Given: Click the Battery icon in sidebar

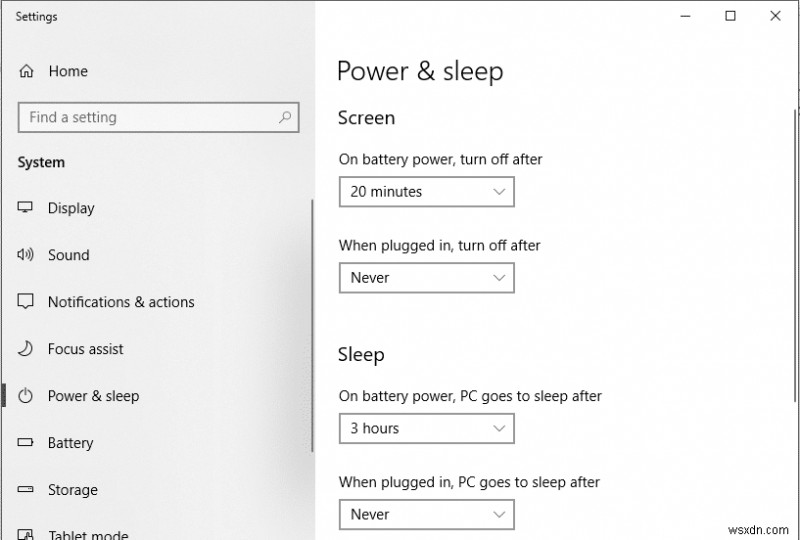Looking at the screenshot, I should 26,443.
